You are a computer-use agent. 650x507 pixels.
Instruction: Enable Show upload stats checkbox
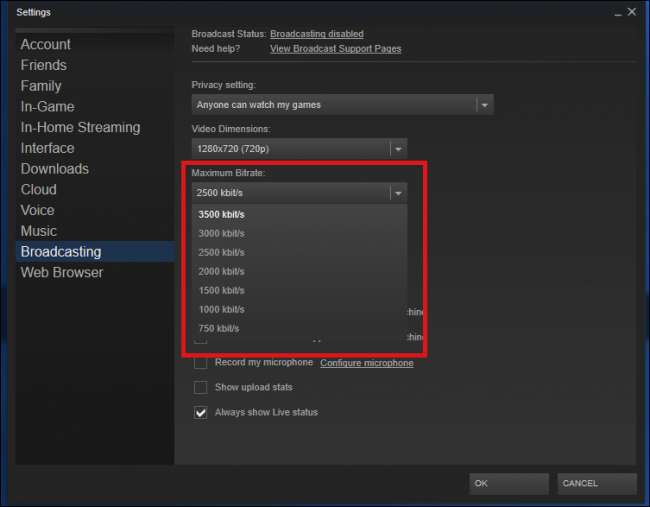[x=201, y=388]
